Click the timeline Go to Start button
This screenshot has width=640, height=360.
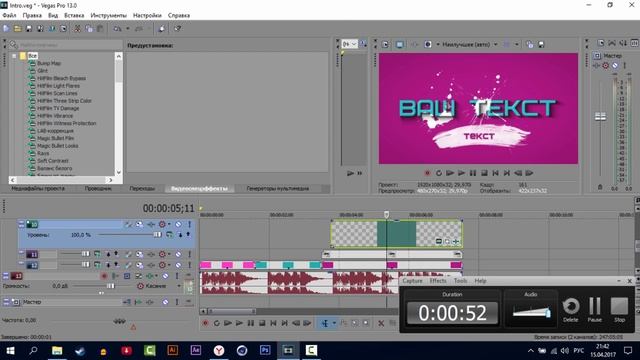[x=273, y=323]
